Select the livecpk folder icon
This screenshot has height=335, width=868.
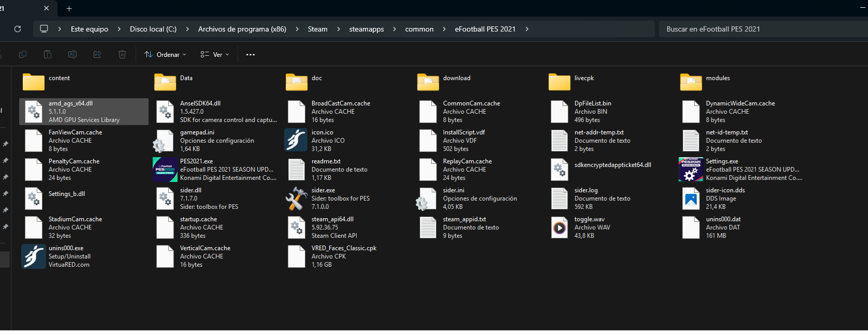560,82
